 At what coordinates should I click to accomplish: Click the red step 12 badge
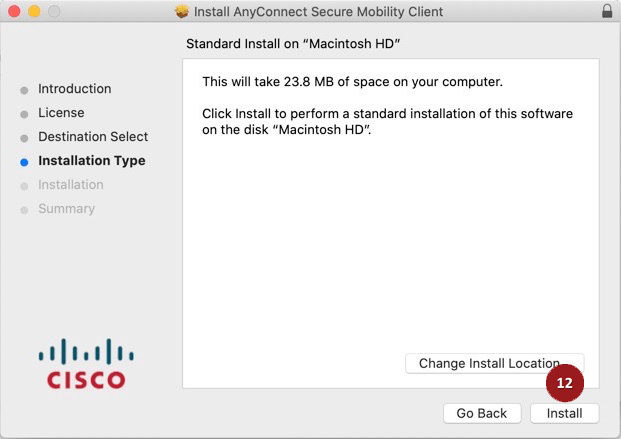point(565,383)
